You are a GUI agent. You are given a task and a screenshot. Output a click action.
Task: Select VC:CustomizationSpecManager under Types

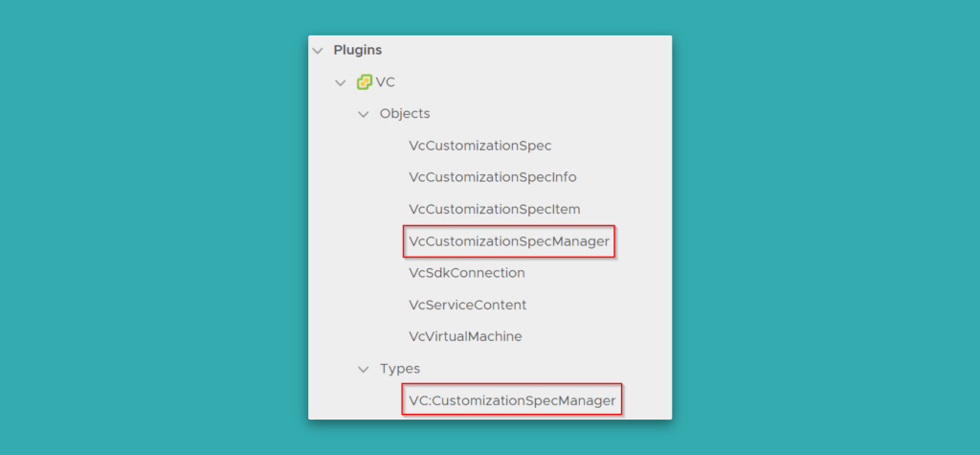[x=512, y=400]
